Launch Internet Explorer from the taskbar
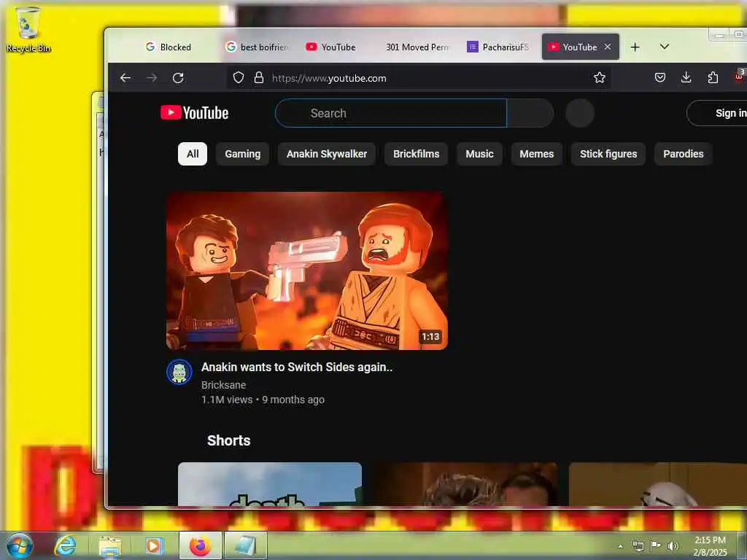 click(65, 546)
